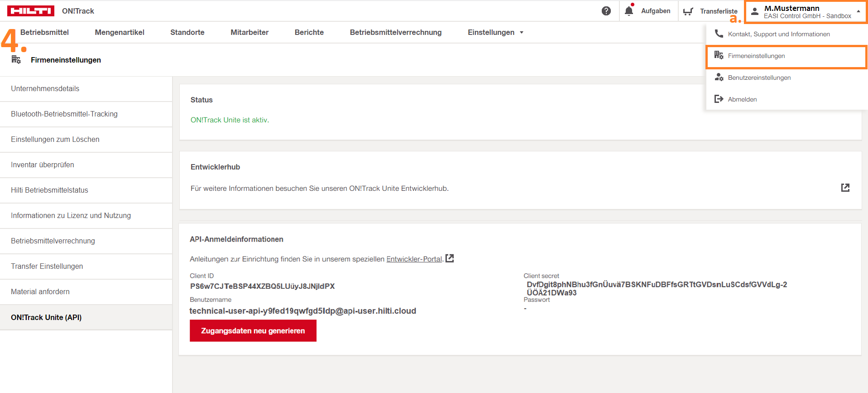Open the Berichte tab

click(309, 32)
